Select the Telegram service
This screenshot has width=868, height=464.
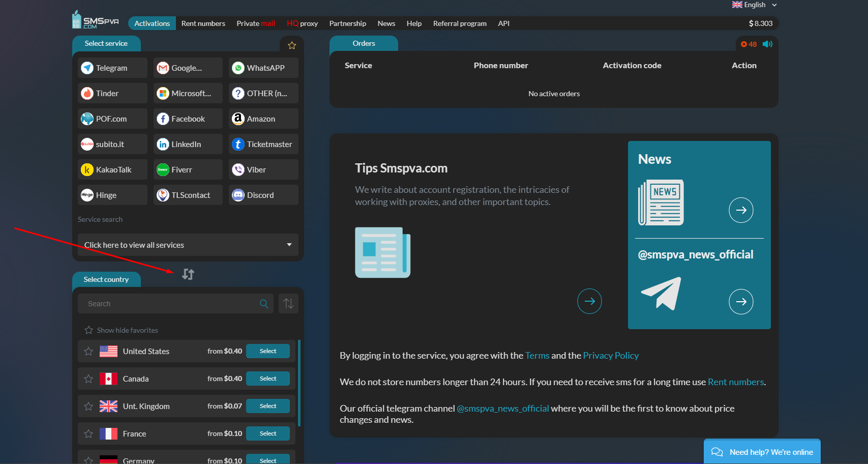[x=112, y=68]
